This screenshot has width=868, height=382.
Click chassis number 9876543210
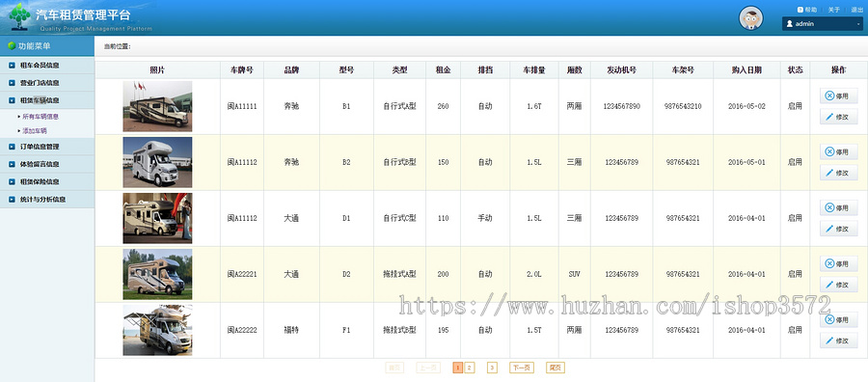[x=683, y=106]
